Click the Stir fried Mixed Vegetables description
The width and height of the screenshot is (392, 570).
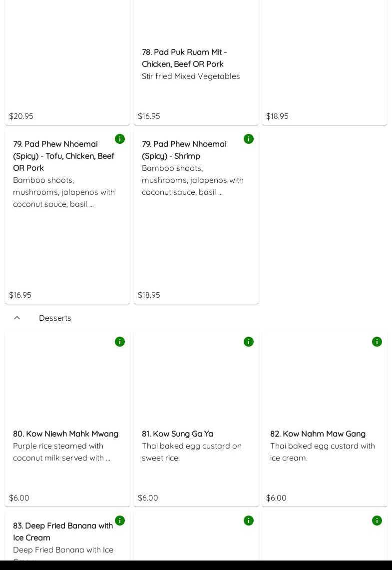tap(191, 76)
